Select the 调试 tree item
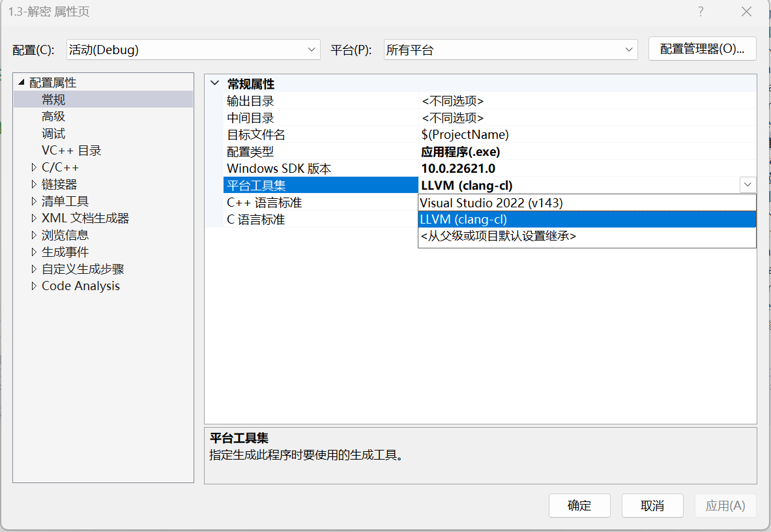771x532 pixels. click(53, 134)
